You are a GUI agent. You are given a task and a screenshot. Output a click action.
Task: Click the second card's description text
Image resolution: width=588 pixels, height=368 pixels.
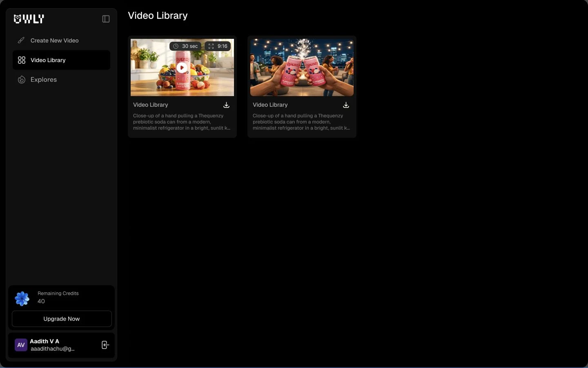tap(301, 122)
